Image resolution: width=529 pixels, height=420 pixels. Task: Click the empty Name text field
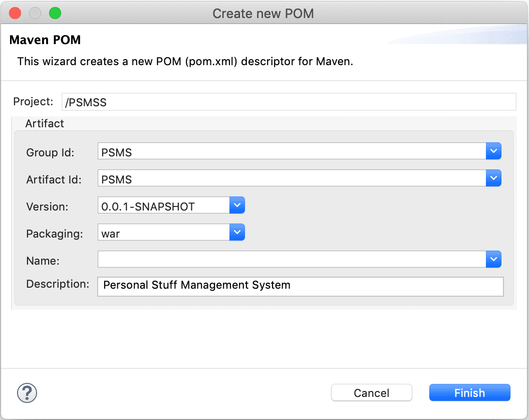coord(292,259)
